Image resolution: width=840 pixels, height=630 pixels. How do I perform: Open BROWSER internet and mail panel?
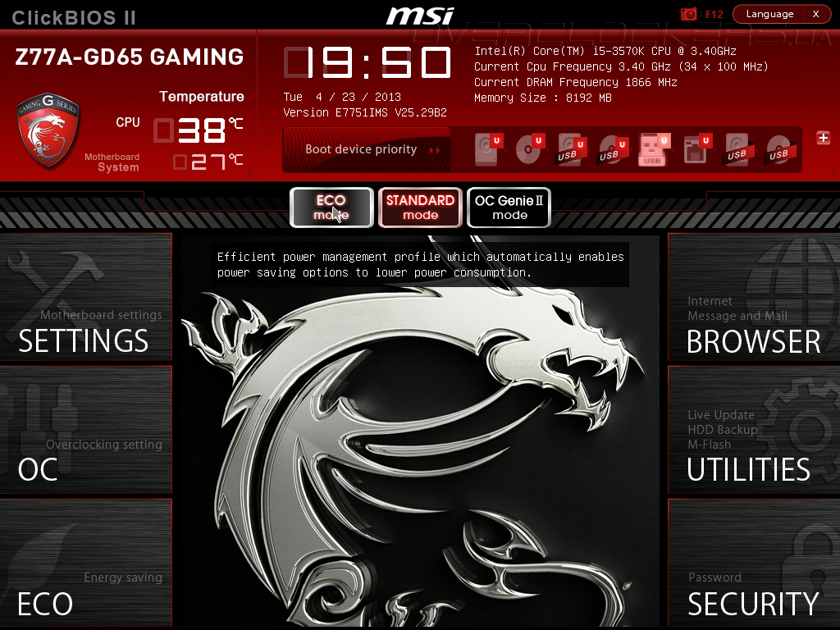click(x=754, y=297)
